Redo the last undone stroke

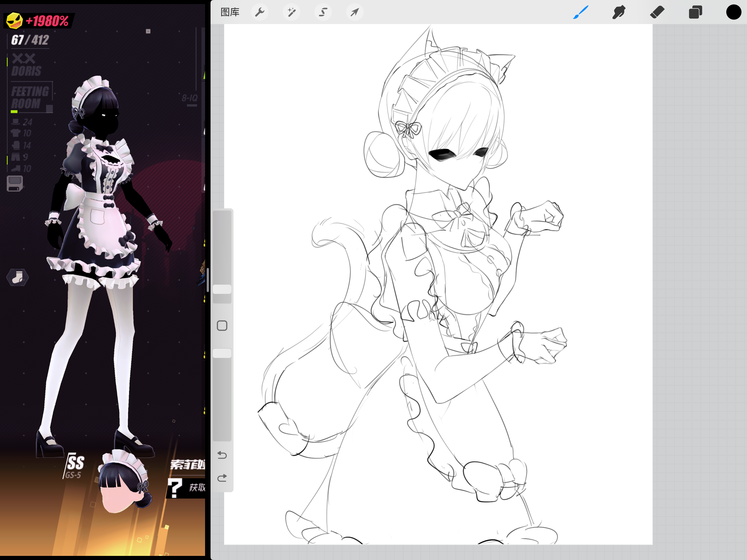(222, 478)
